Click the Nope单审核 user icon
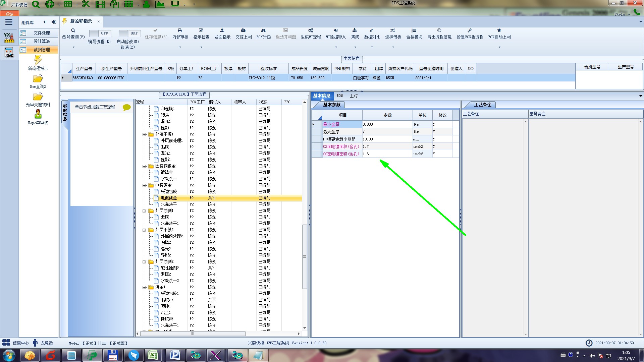 [x=38, y=114]
